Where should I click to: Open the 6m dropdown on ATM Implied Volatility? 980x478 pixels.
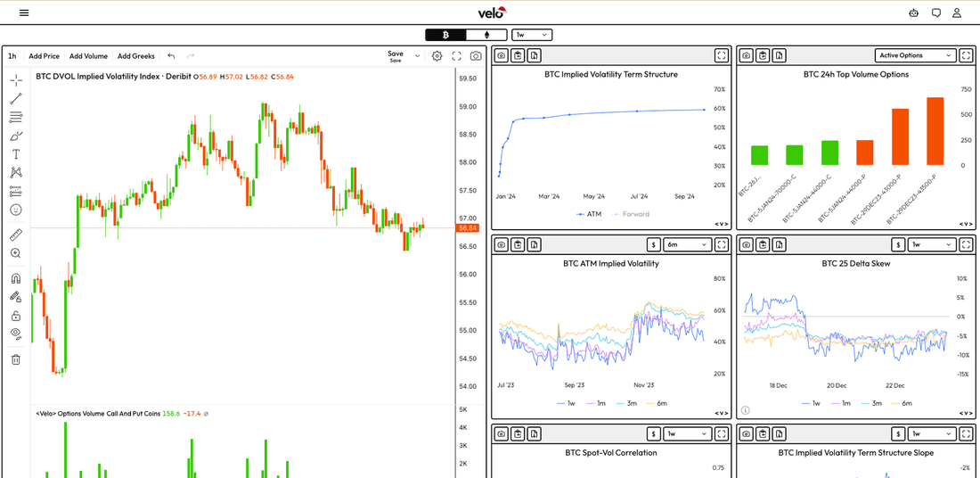coord(688,244)
